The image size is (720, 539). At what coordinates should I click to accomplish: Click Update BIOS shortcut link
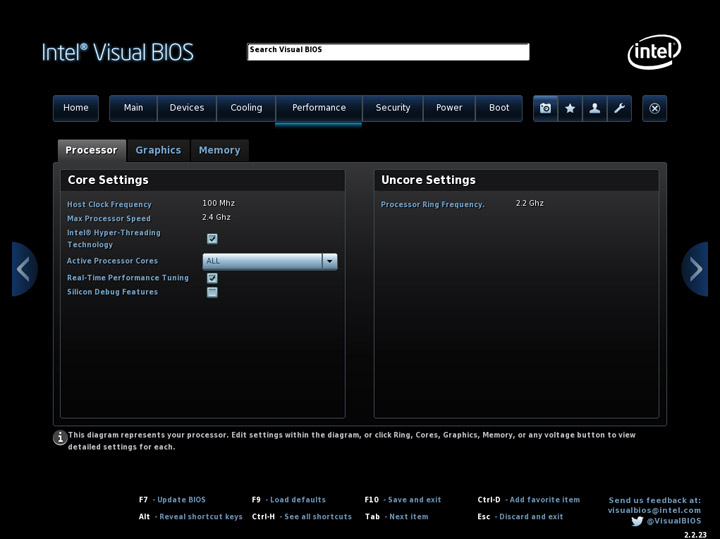coord(181,500)
